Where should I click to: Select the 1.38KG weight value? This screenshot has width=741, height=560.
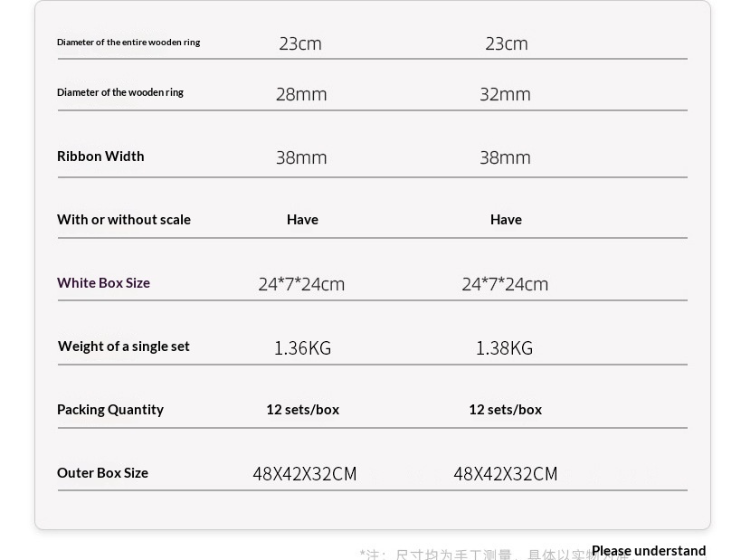click(x=504, y=348)
